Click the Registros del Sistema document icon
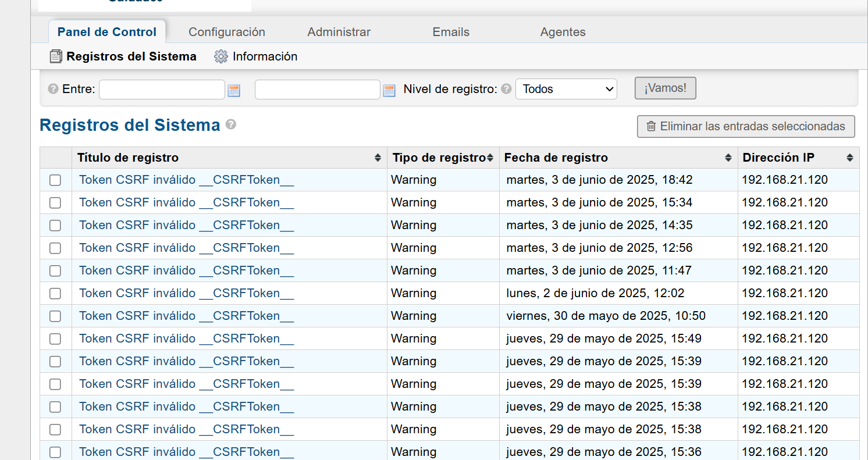The image size is (868, 460). [x=56, y=56]
